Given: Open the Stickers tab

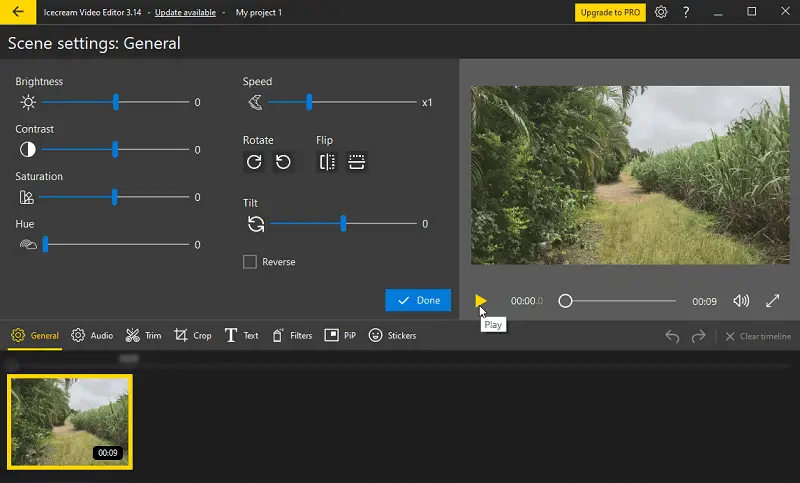Looking at the screenshot, I should point(392,336).
